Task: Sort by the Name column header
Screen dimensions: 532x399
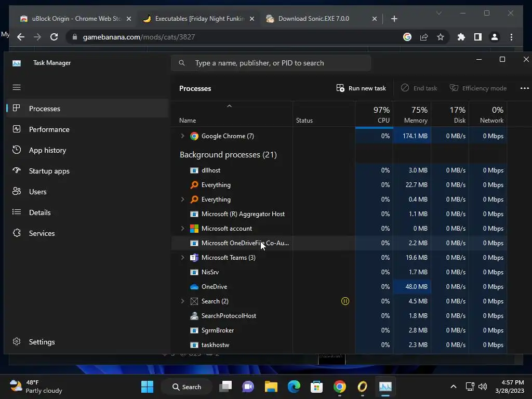Action: [232, 115]
